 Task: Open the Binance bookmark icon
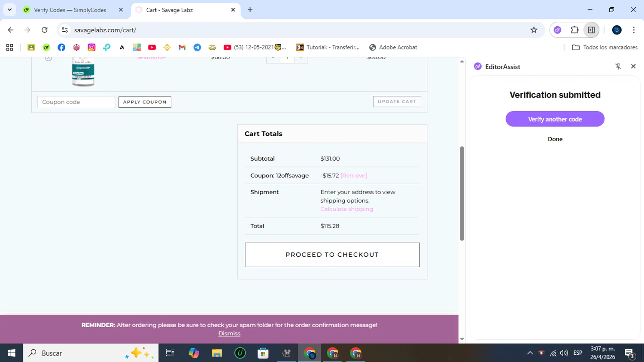(167, 47)
